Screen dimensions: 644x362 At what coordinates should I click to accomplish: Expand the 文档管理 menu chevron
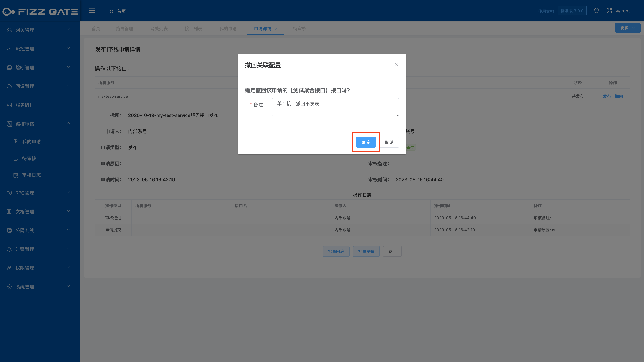pos(68,211)
